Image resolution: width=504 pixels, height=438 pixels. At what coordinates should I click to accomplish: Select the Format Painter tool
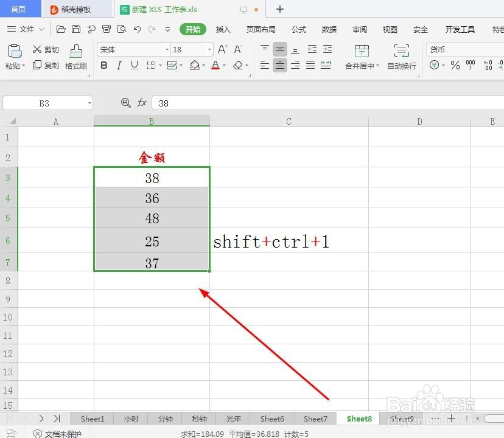pyautogui.click(x=75, y=58)
